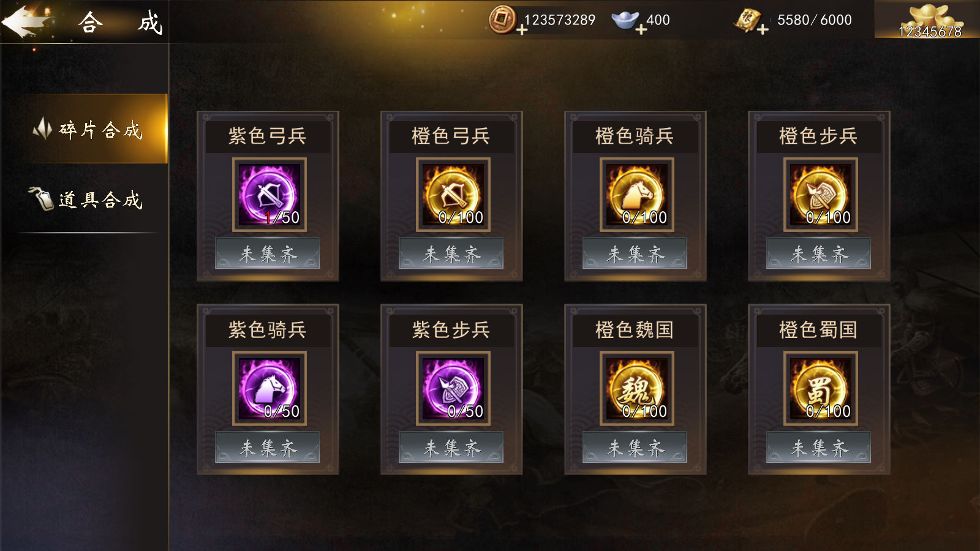Click 未集齐 button under 紫色步兵
The height and width of the screenshot is (551, 980).
pyautogui.click(x=451, y=448)
